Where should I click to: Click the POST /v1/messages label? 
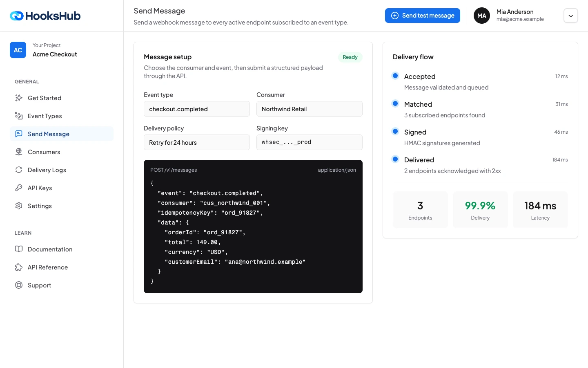174,170
